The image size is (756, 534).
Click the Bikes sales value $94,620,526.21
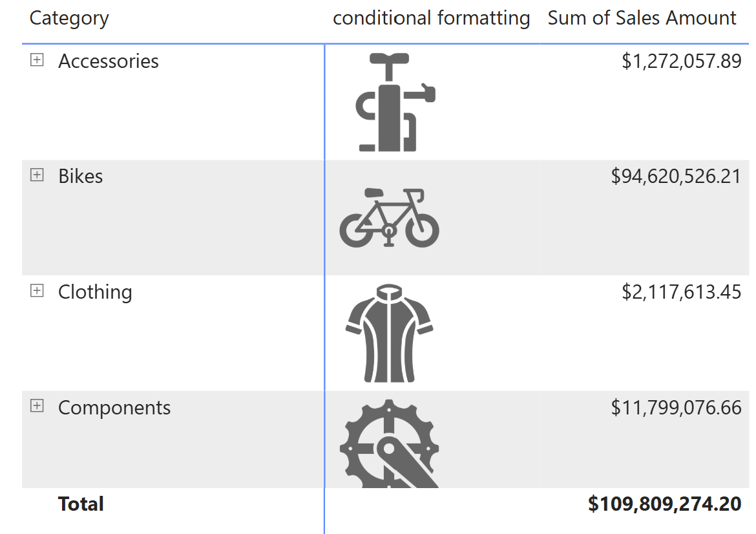click(x=676, y=176)
